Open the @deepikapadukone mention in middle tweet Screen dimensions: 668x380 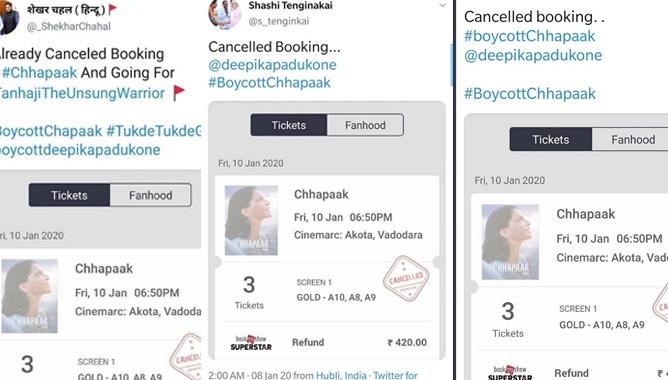(272, 65)
